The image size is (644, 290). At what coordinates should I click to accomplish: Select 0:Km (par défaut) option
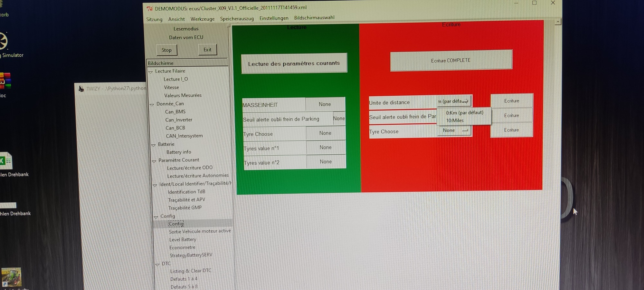(x=464, y=113)
